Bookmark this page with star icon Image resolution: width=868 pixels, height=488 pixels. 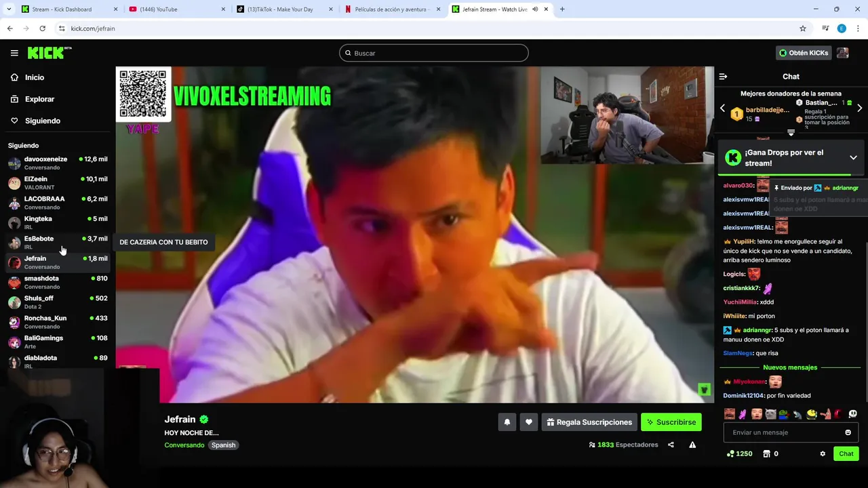pyautogui.click(x=803, y=28)
